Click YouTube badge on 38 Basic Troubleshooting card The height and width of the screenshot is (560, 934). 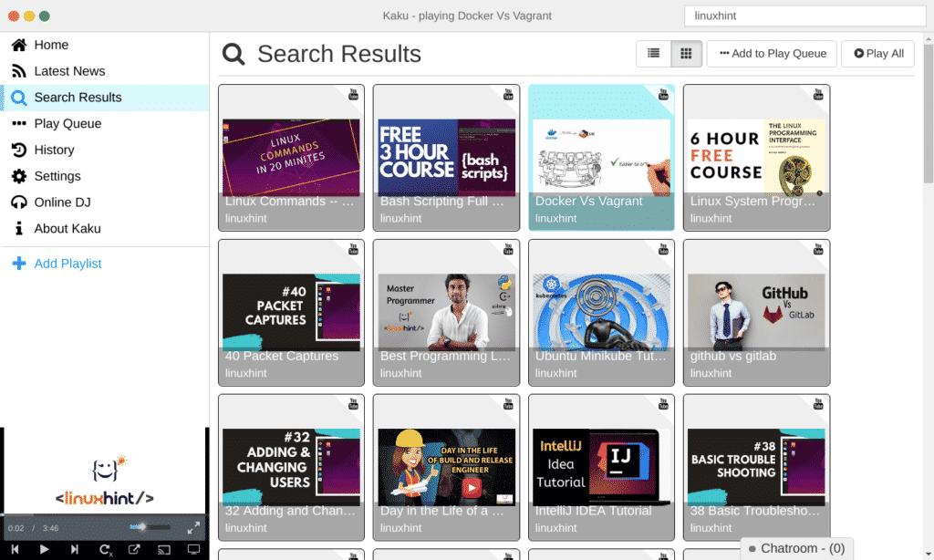point(818,404)
